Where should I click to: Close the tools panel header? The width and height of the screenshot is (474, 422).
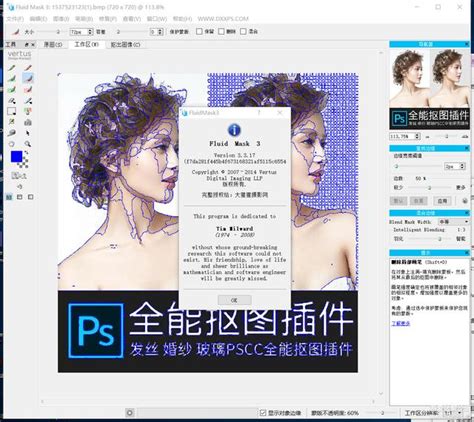coord(33,44)
